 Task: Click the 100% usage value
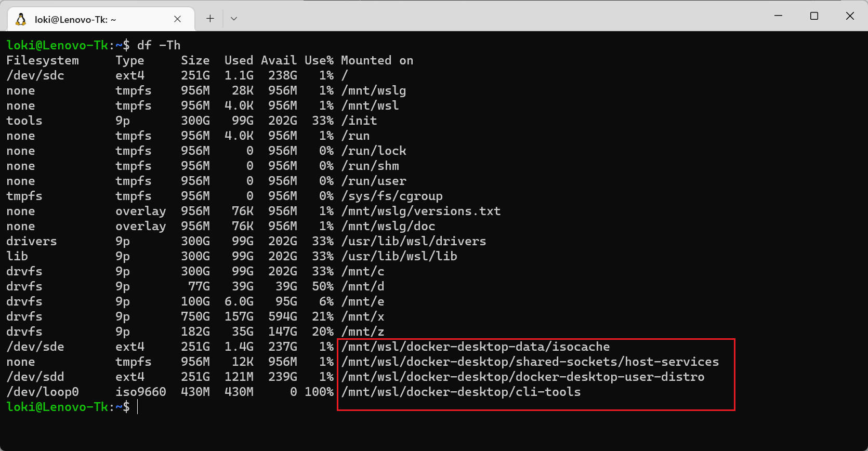tap(319, 392)
